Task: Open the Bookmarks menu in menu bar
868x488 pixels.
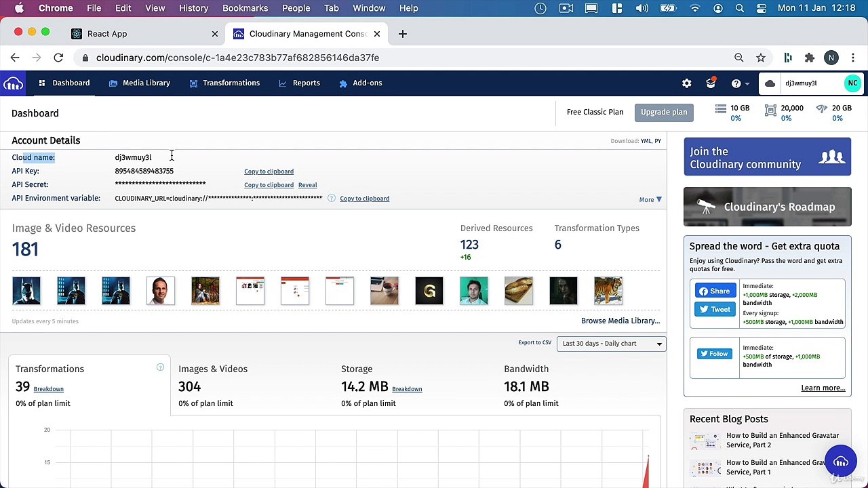Action: pos(245,8)
